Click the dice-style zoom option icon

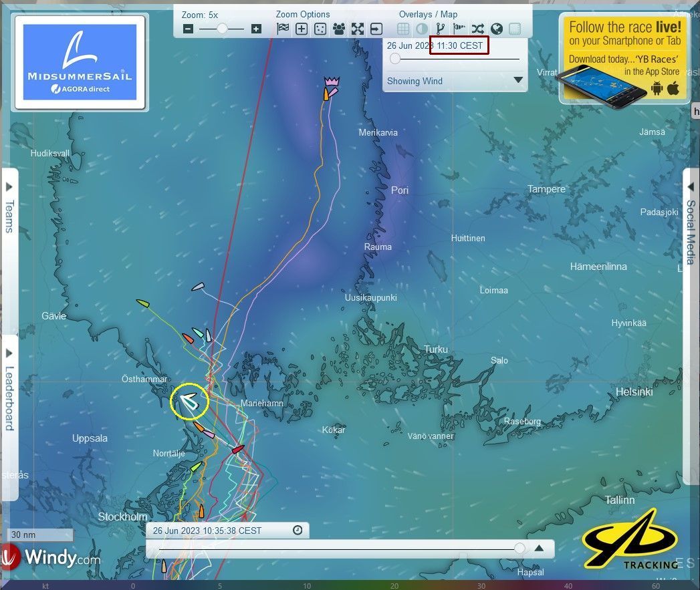tap(320, 29)
